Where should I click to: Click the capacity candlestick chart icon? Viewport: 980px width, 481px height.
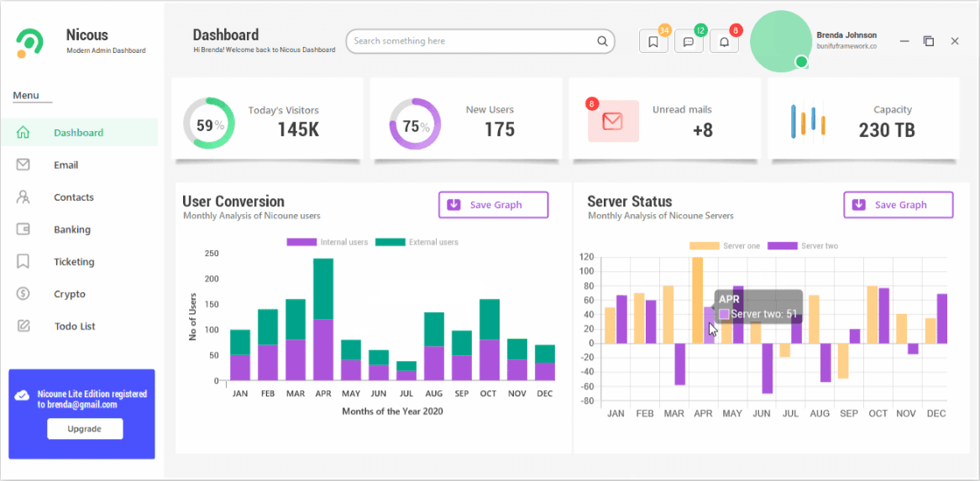pyautogui.click(x=808, y=122)
